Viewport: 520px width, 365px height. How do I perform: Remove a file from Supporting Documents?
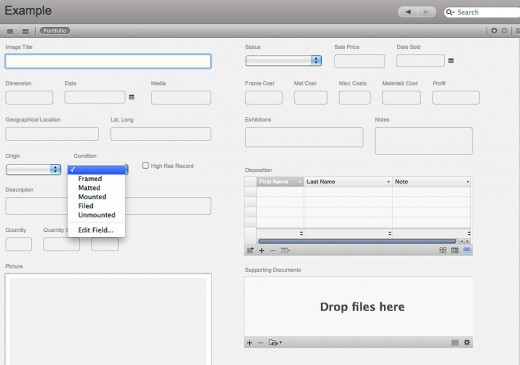tap(261, 342)
